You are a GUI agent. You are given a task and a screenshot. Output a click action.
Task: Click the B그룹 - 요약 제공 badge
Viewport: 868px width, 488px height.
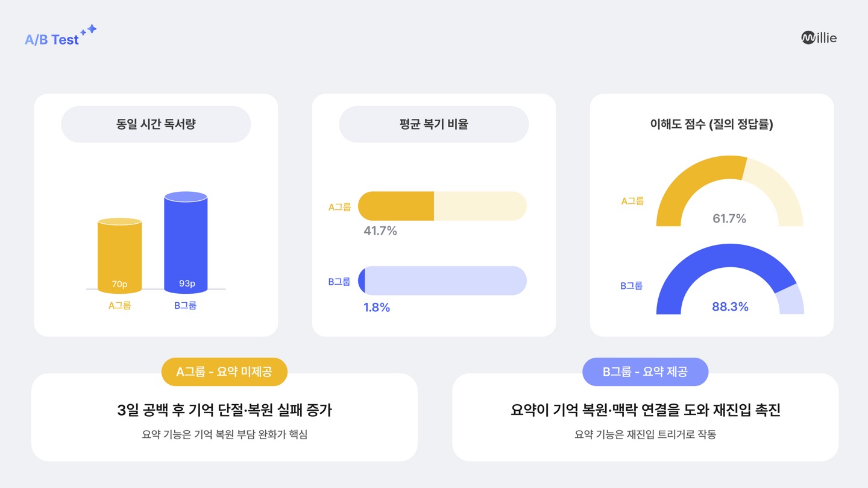645,372
